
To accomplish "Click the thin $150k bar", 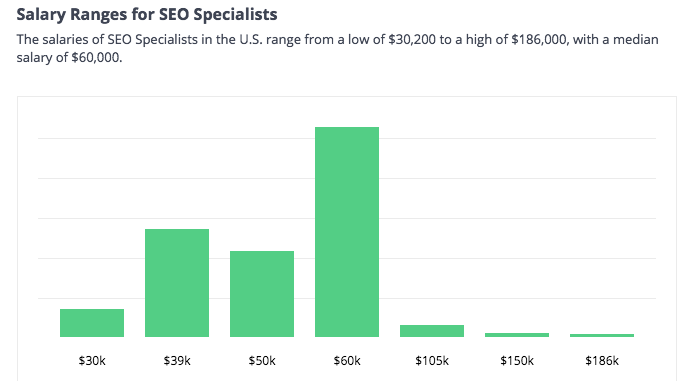I will 517,335.
